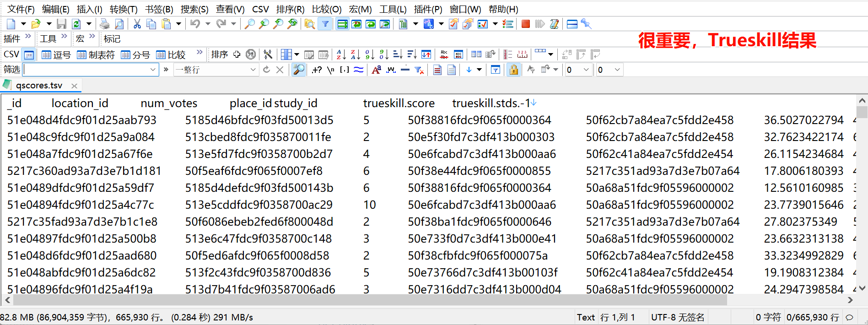Toggle the padlock icon in filter bar
This screenshot has width=868, height=325.
tap(514, 70)
